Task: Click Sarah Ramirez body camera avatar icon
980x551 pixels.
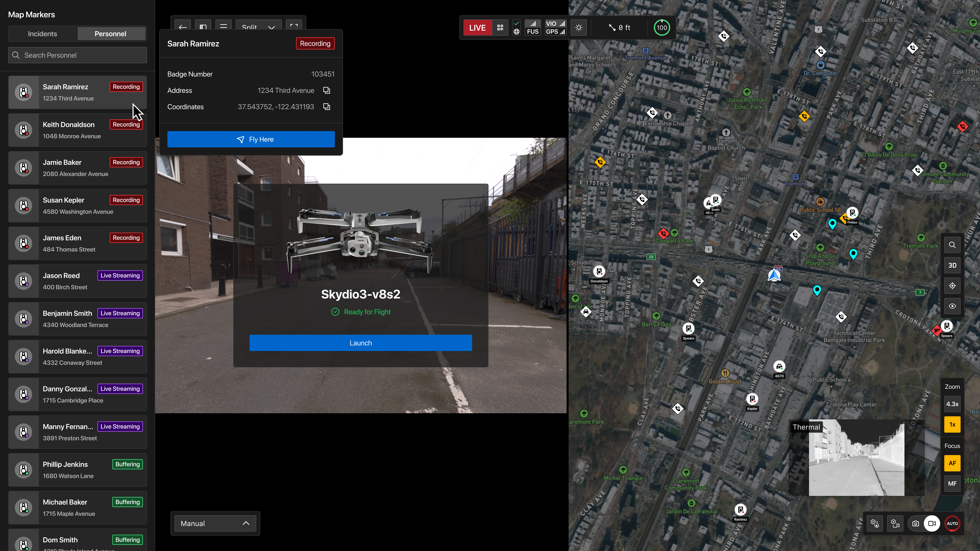Action: [24, 92]
